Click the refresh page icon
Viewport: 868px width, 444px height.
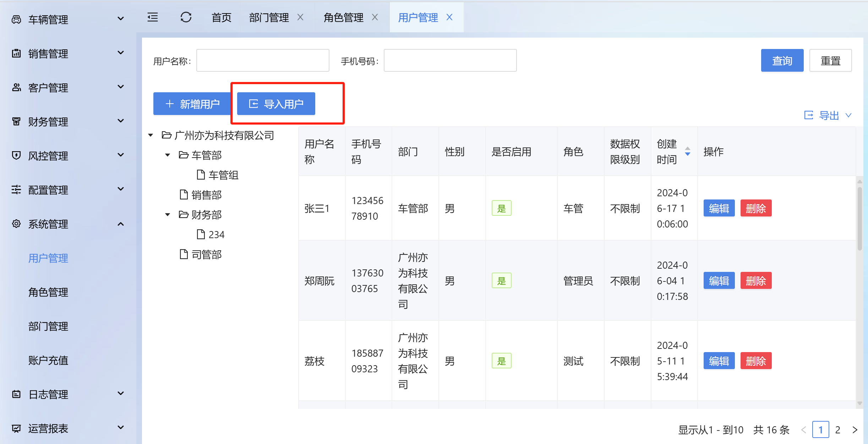186,17
